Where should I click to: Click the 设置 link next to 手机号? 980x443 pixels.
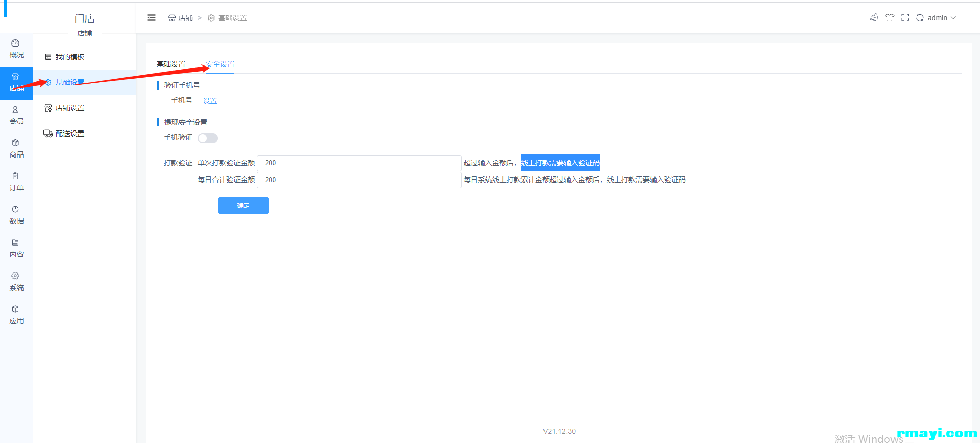click(210, 101)
